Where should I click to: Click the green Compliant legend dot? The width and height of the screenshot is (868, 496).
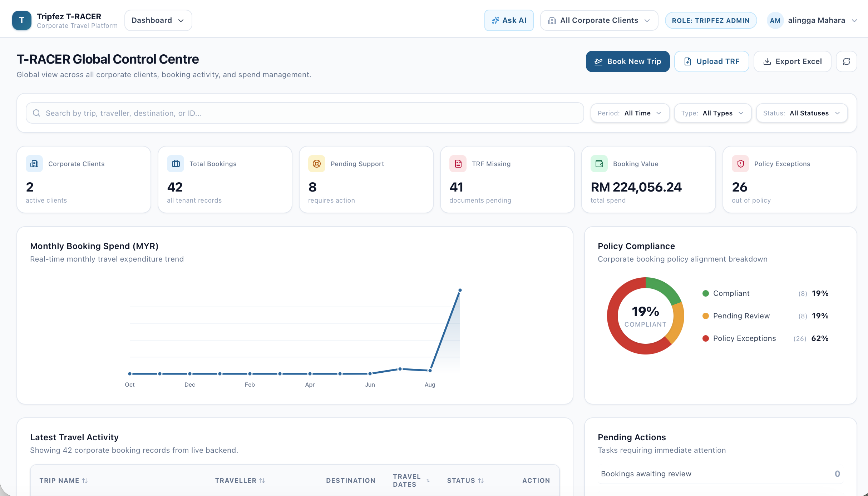[x=705, y=293]
